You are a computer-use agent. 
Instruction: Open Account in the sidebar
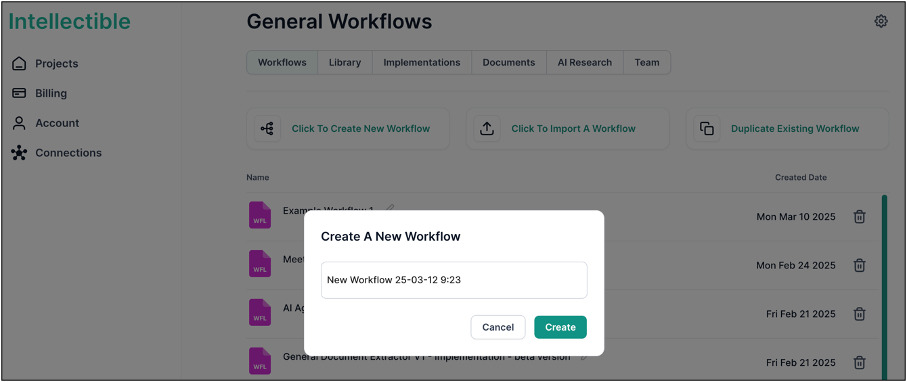coord(57,123)
